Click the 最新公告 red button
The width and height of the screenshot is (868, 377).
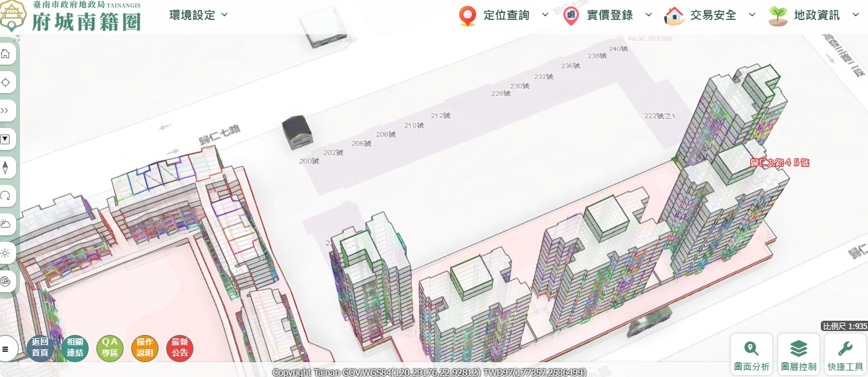(180, 348)
